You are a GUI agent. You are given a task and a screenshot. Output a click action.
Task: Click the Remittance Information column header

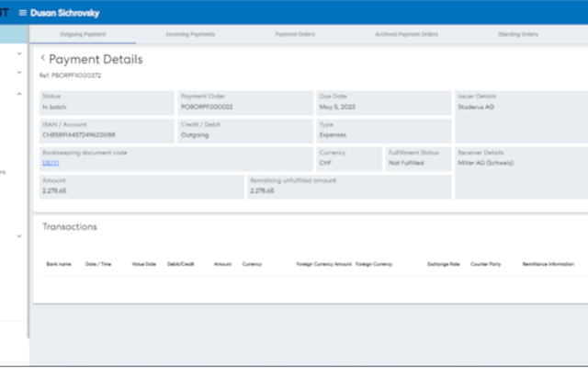548,264
